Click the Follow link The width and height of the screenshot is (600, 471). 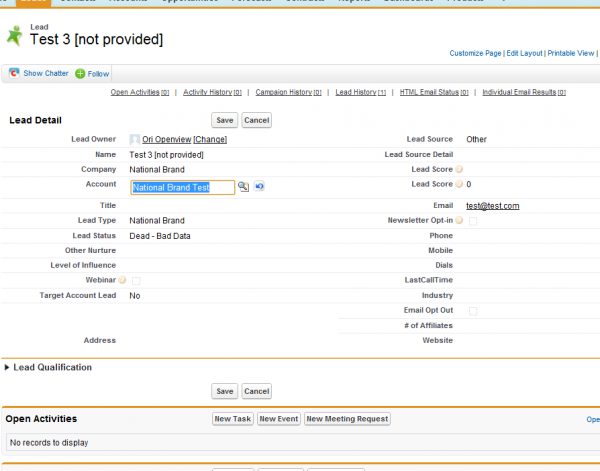click(x=98, y=74)
